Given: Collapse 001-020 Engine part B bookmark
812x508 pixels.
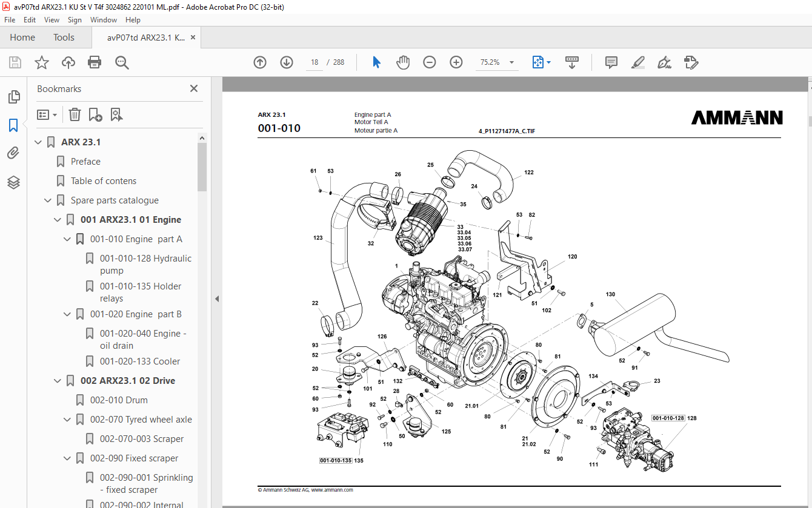Looking at the screenshot, I should (67, 314).
